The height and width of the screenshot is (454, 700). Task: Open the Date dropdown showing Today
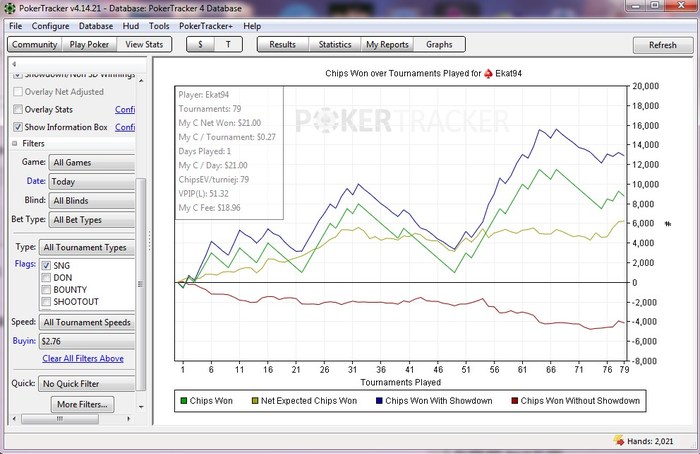[x=92, y=182]
